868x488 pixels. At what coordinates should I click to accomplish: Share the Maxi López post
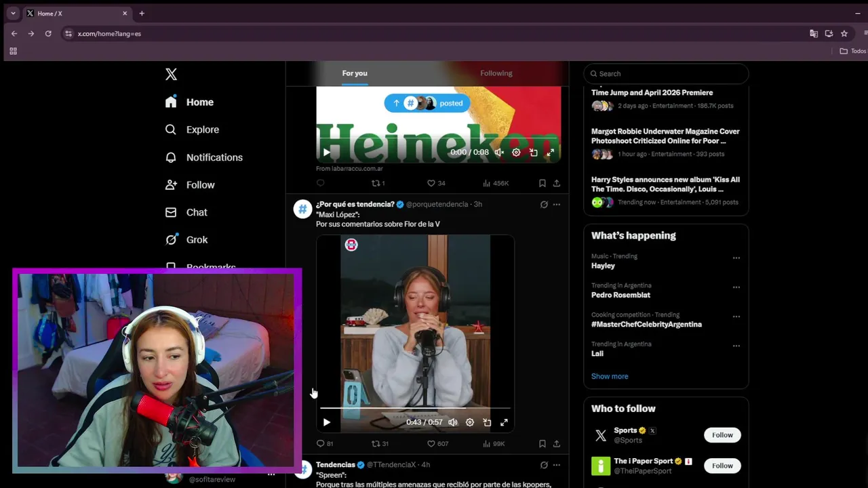click(x=557, y=444)
